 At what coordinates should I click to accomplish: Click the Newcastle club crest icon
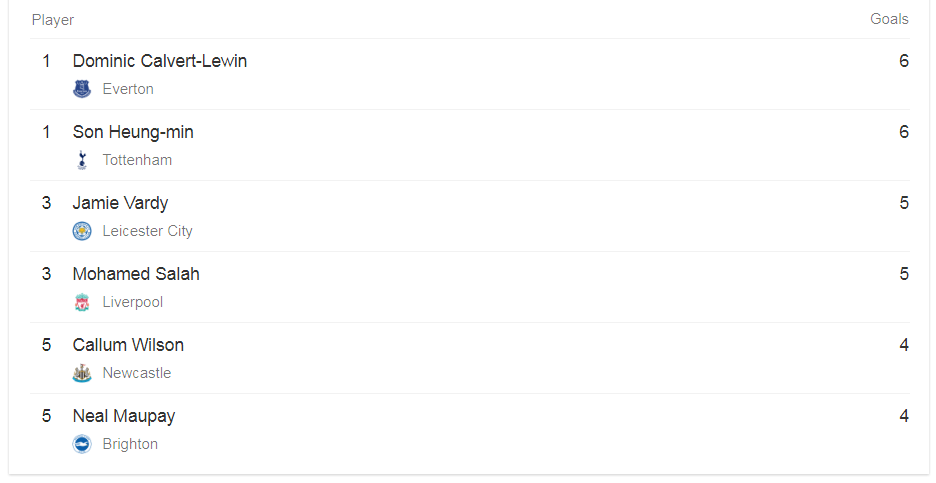(82, 373)
